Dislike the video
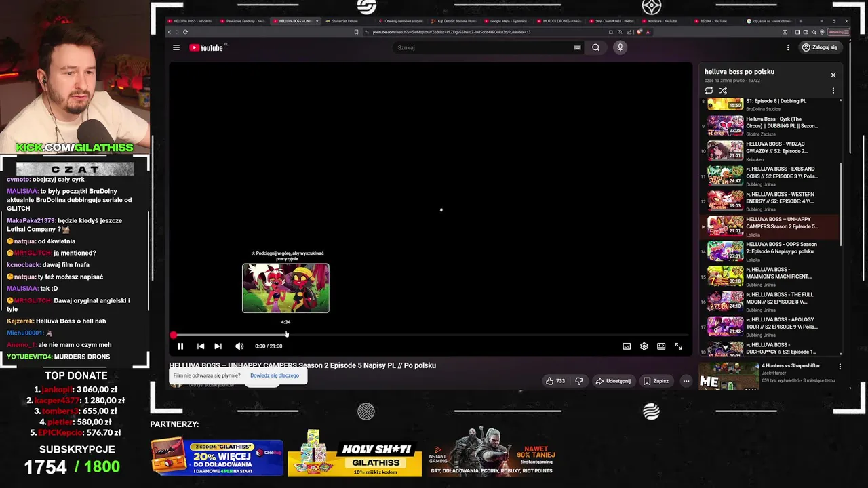The image size is (868, 488). tap(579, 381)
